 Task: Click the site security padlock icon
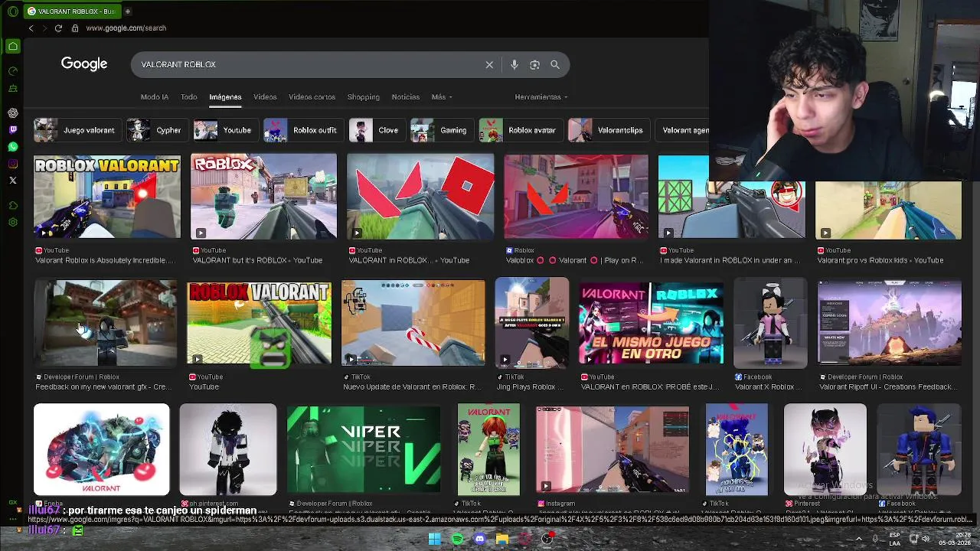[75, 28]
